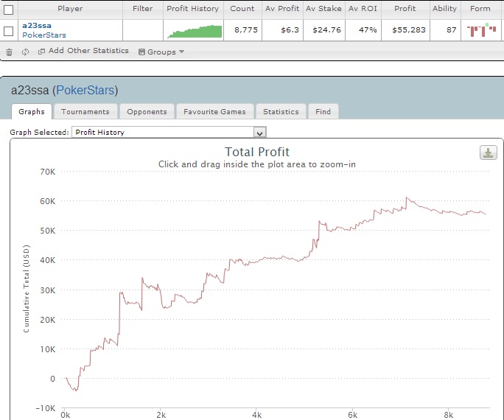Viewport: 504px width, 420px height.
Task: Click the Av Profit value $6.3
Action: pyautogui.click(x=290, y=30)
